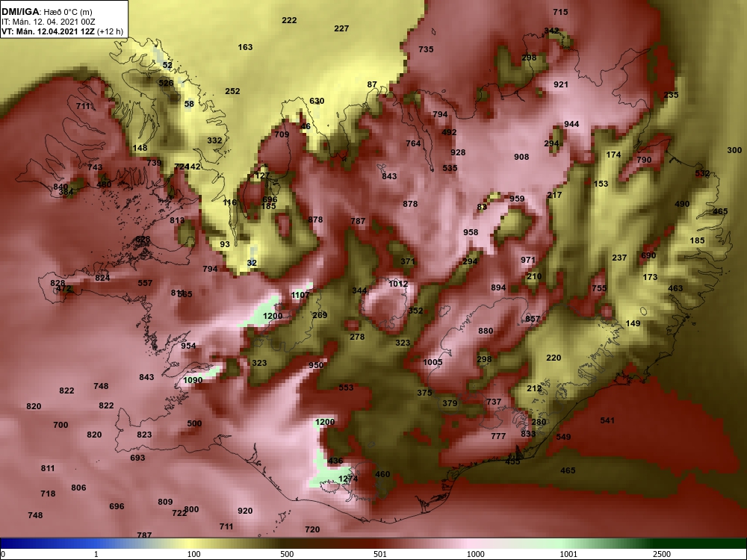This screenshot has width=747, height=560.
Task: Click the map value 163
Action: (245, 46)
